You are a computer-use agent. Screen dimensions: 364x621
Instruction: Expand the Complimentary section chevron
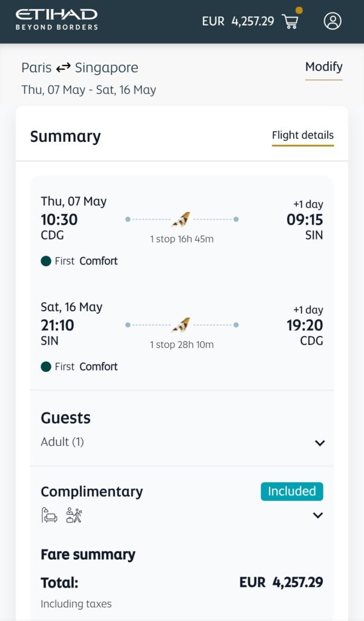317,515
